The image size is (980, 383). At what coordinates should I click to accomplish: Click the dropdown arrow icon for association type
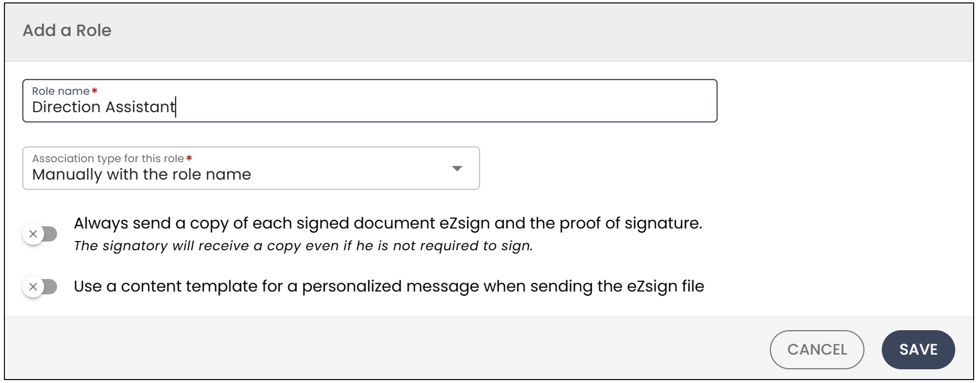pyautogui.click(x=457, y=168)
